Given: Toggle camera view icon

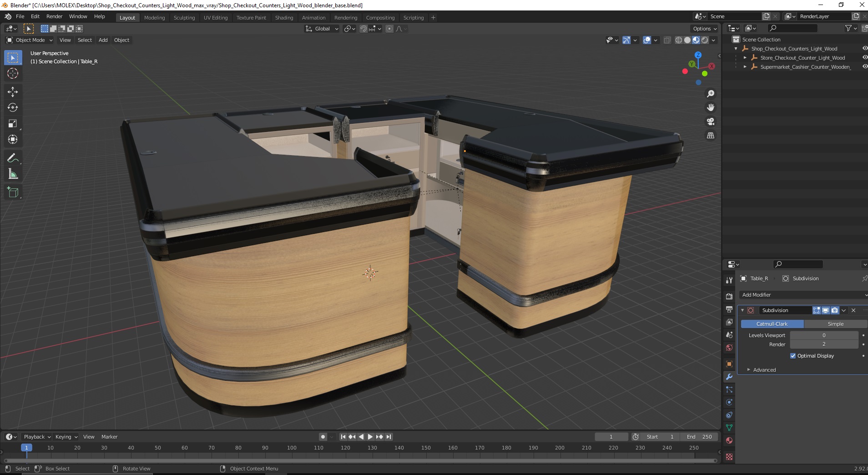Looking at the screenshot, I should point(711,121).
